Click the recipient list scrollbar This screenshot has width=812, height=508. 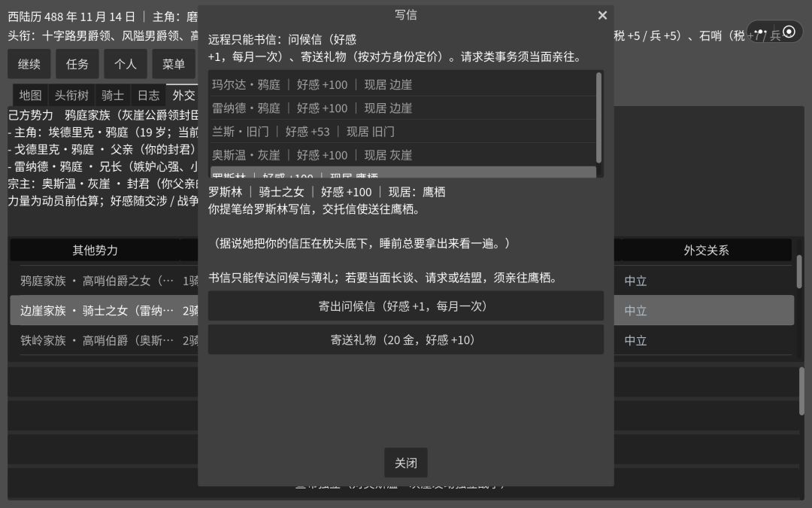[x=599, y=117]
